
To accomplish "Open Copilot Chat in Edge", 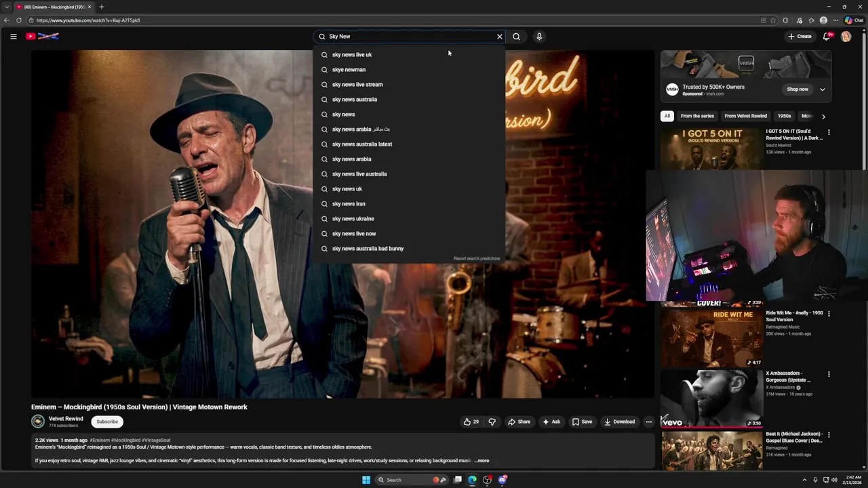I will 854,20.
